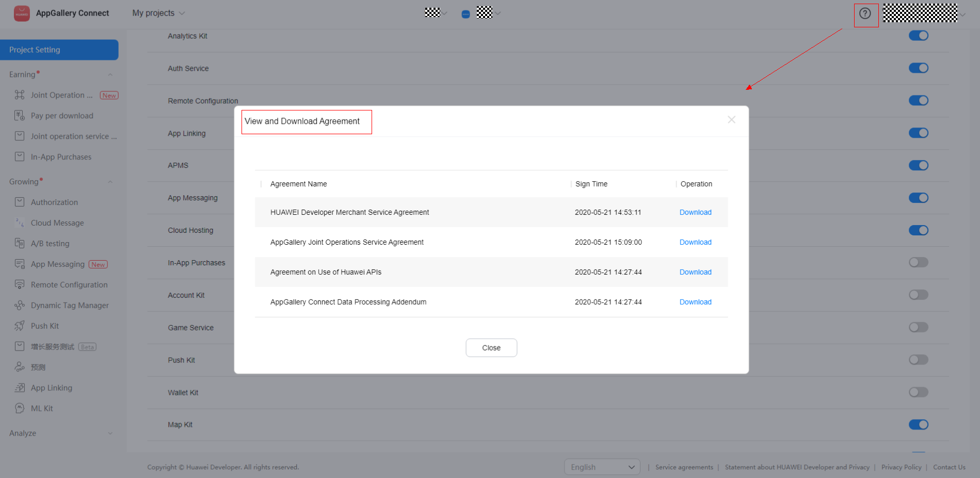The height and width of the screenshot is (478, 980).
Task: Open Privacy Policy footer link
Action: [902, 467]
